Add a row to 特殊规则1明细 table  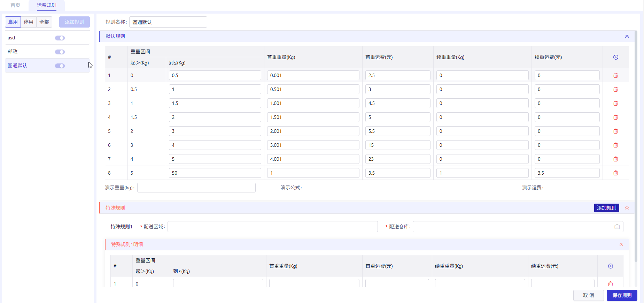610,266
